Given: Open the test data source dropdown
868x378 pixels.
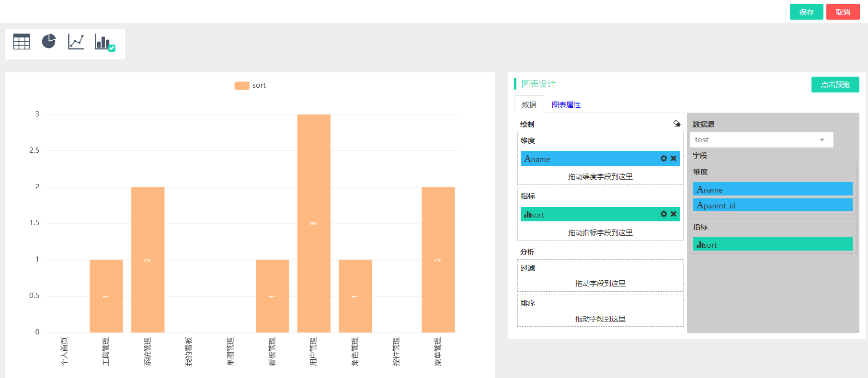Looking at the screenshot, I should [x=762, y=140].
